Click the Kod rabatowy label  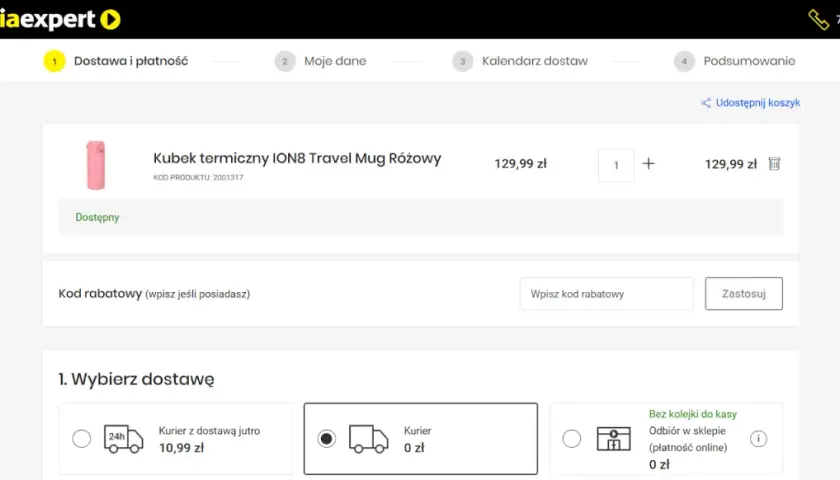pyautogui.click(x=100, y=294)
